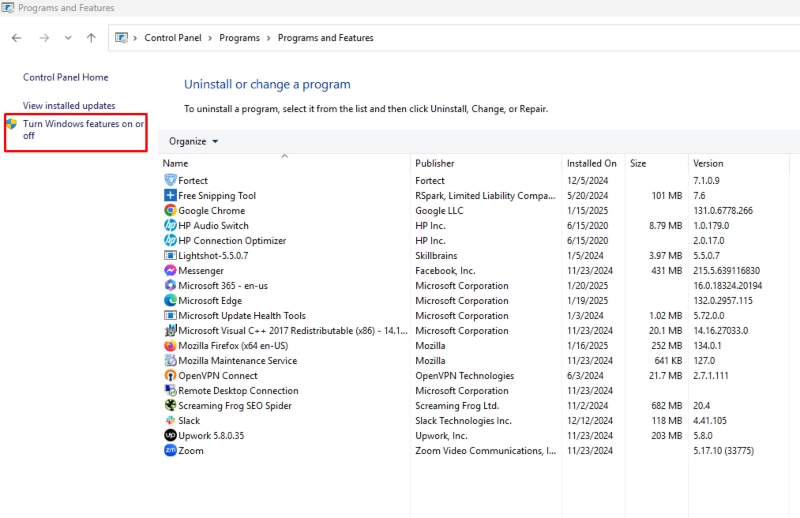The width and height of the screenshot is (800, 518).
Task: Click installed date 12/12/2024
Action: click(590, 421)
